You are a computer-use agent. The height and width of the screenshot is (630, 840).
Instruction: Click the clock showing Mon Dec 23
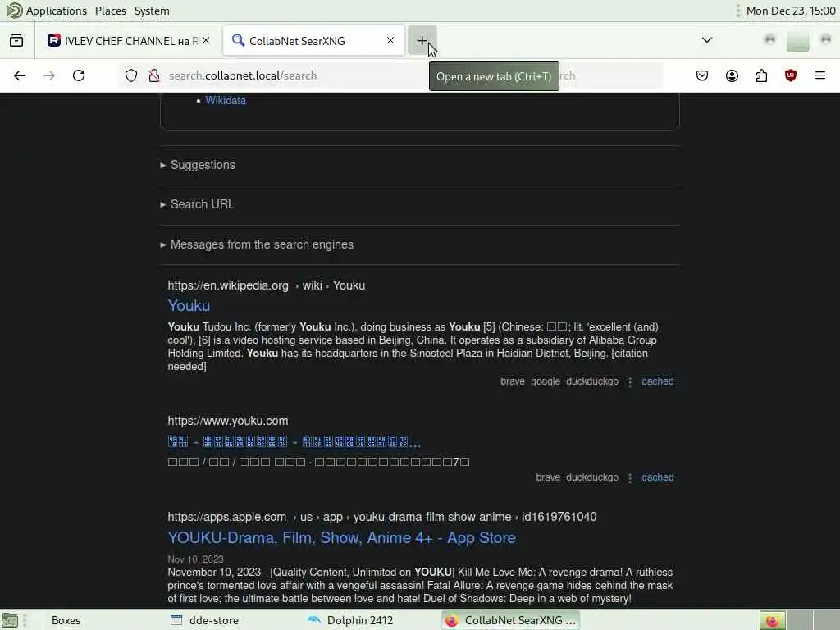pyautogui.click(x=791, y=11)
